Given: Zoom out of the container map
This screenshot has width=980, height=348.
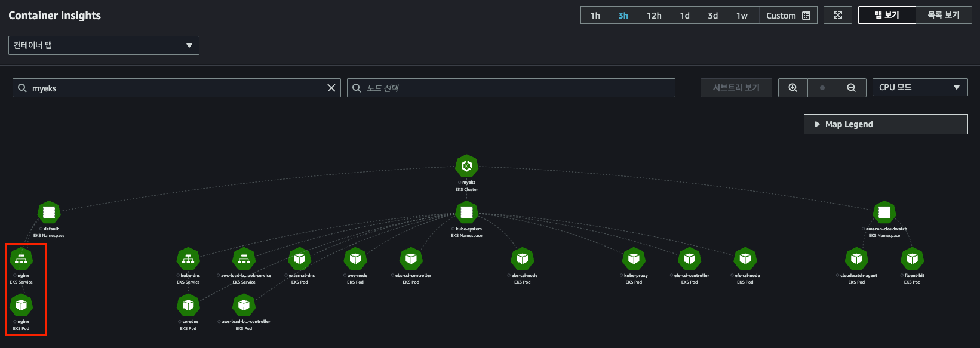Looking at the screenshot, I should [852, 88].
